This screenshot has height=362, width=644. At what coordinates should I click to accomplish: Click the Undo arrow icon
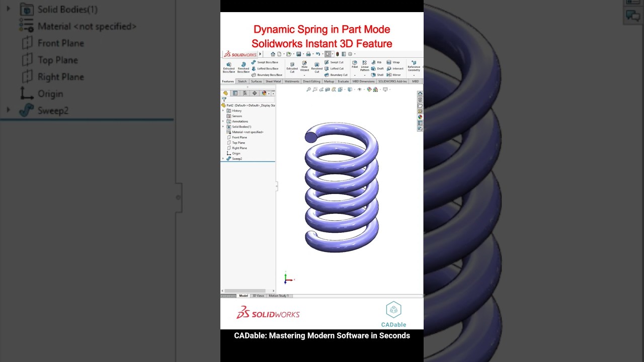point(318,54)
